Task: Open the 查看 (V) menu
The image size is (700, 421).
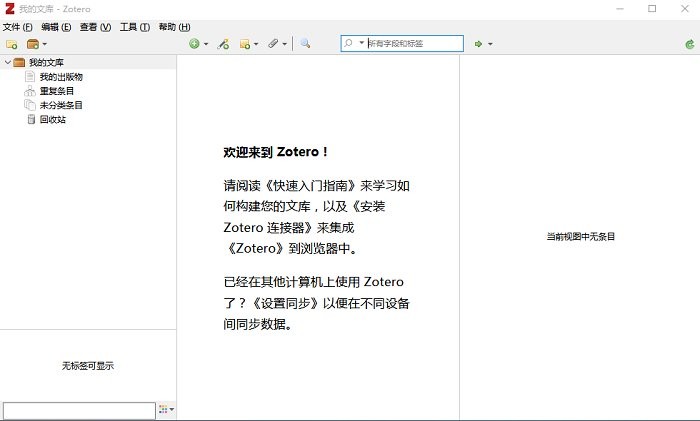Action: [x=95, y=27]
